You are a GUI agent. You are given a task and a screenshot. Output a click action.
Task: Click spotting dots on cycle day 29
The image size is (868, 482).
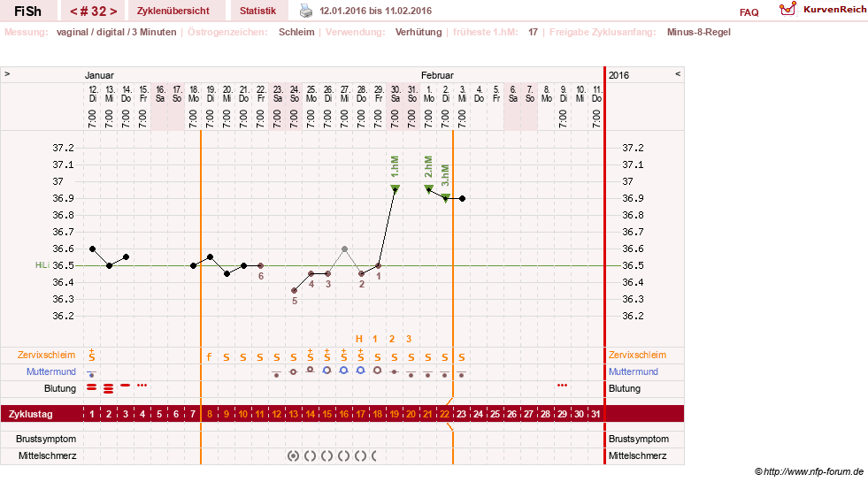point(562,385)
